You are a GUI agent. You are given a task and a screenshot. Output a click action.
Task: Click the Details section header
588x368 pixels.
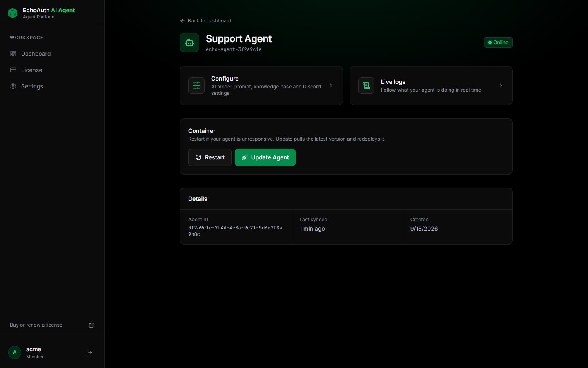[x=198, y=199]
